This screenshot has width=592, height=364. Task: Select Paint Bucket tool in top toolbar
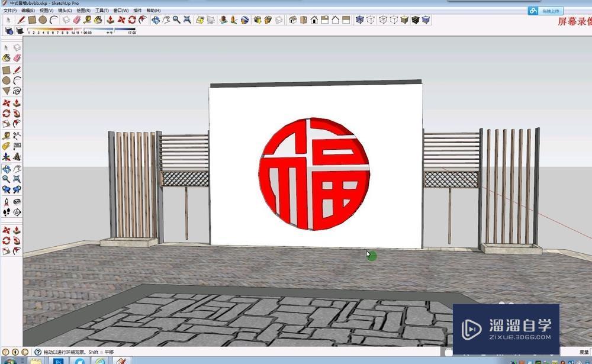[x=98, y=20]
